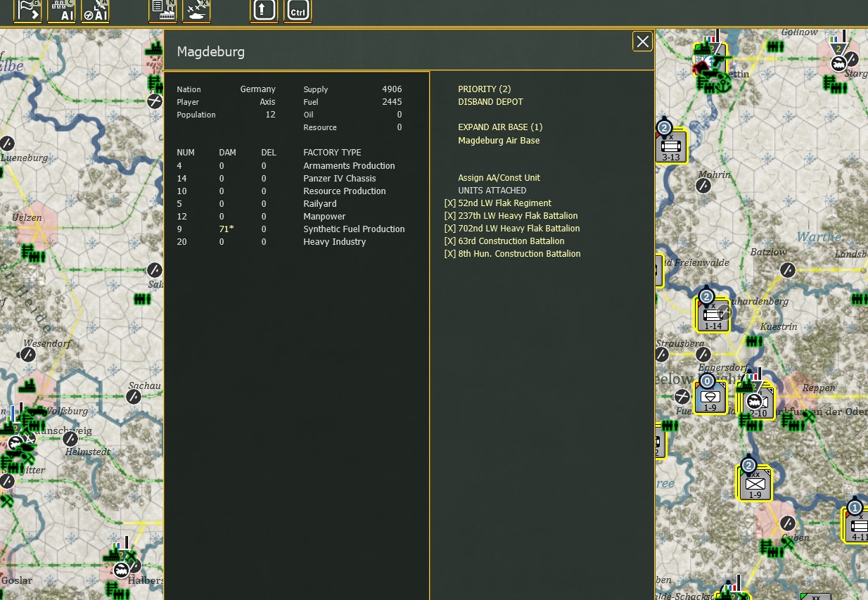
Task: Click the Mahrin rail icon on map
Action: click(703, 186)
